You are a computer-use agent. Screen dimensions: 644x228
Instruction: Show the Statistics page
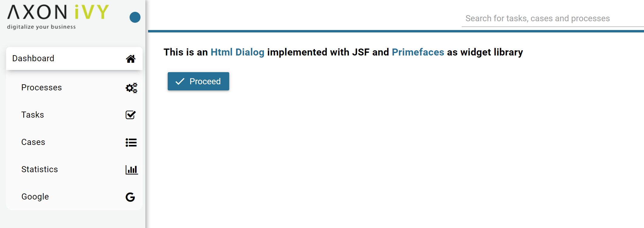[x=74, y=169]
